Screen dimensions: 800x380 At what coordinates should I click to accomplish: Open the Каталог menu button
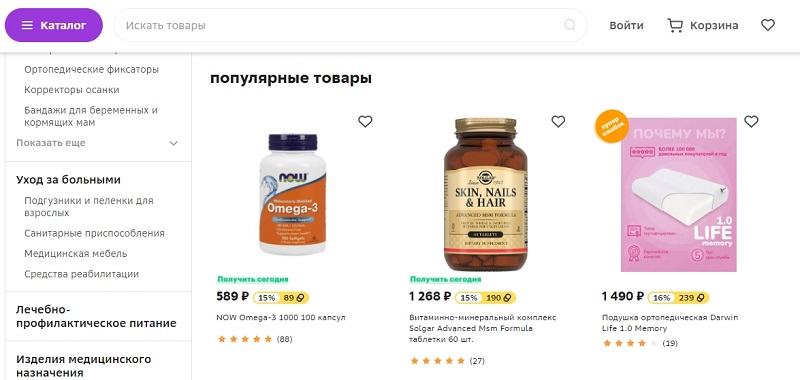pyautogui.click(x=54, y=25)
